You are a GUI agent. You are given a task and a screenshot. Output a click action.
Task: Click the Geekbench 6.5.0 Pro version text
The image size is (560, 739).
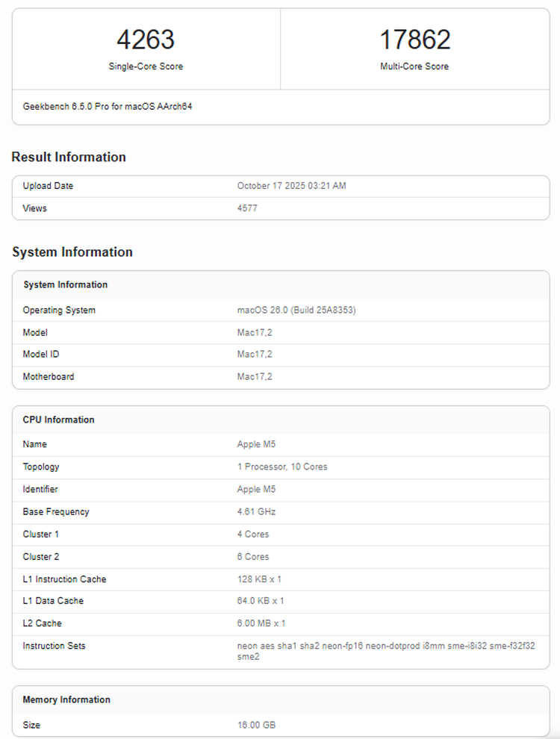pyautogui.click(x=108, y=107)
